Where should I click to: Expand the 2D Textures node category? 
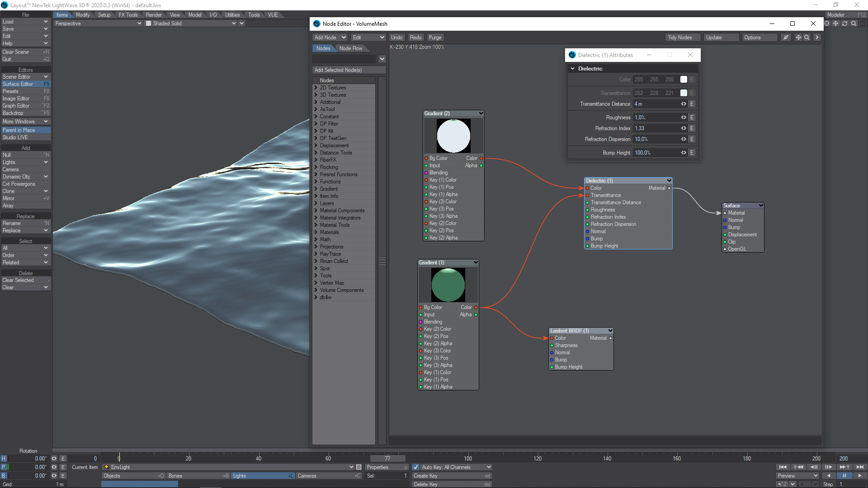click(x=316, y=88)
